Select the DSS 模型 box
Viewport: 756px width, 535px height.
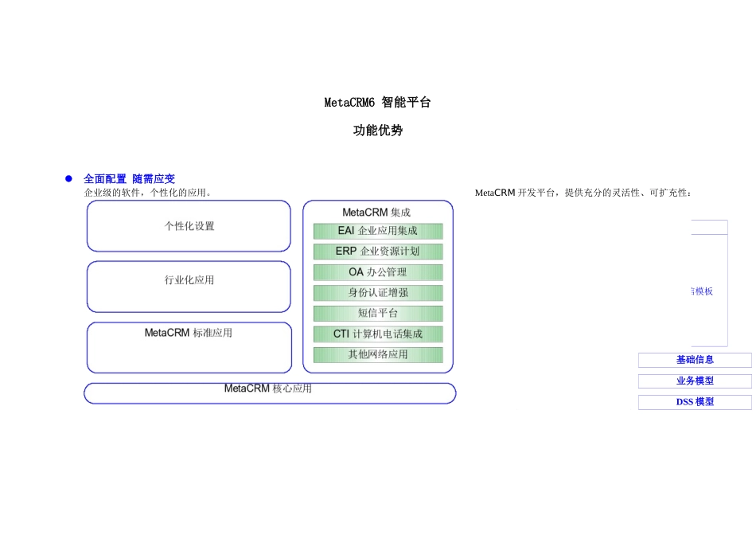[695, 402]
